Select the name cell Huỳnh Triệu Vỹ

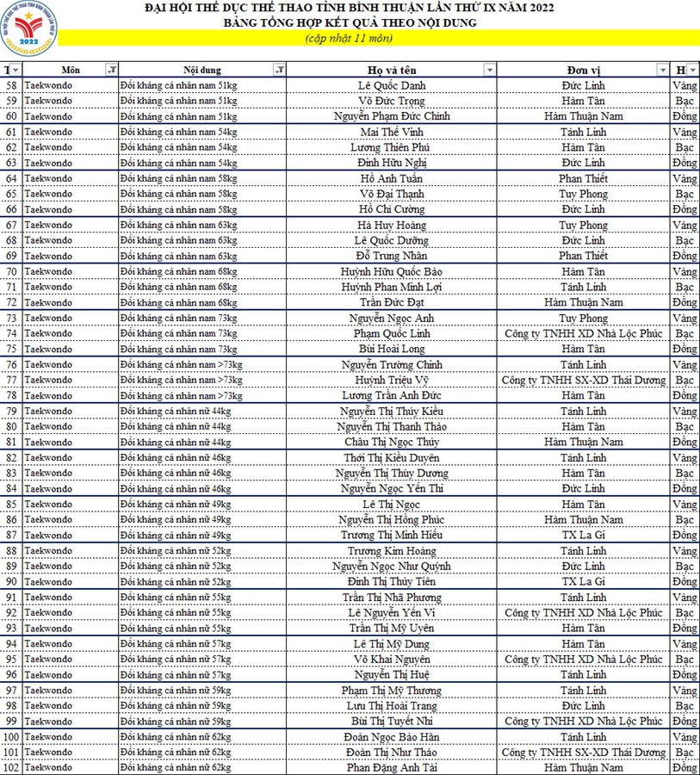[392, 380]
